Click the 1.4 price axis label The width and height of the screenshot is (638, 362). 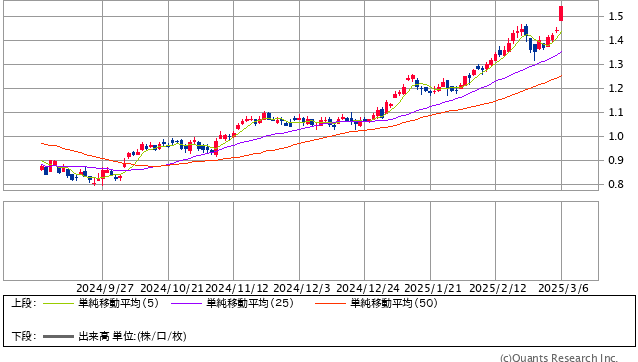[616, 40]
